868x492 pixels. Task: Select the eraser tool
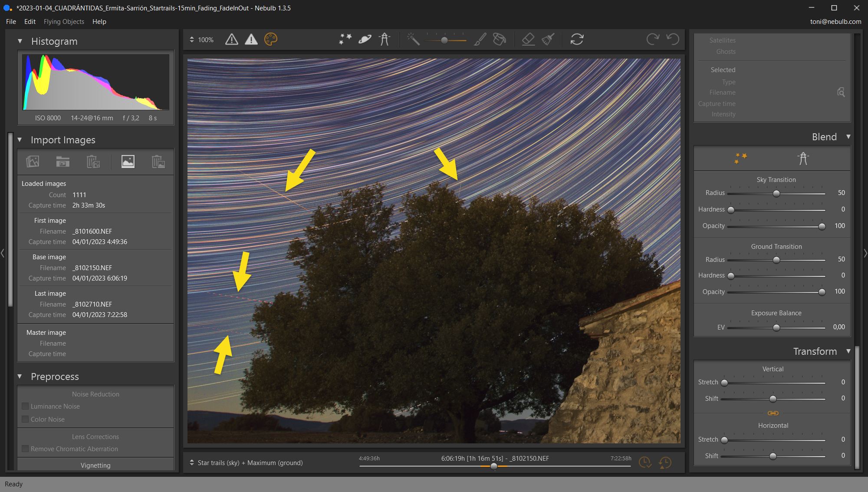click(x=528, y=40)
